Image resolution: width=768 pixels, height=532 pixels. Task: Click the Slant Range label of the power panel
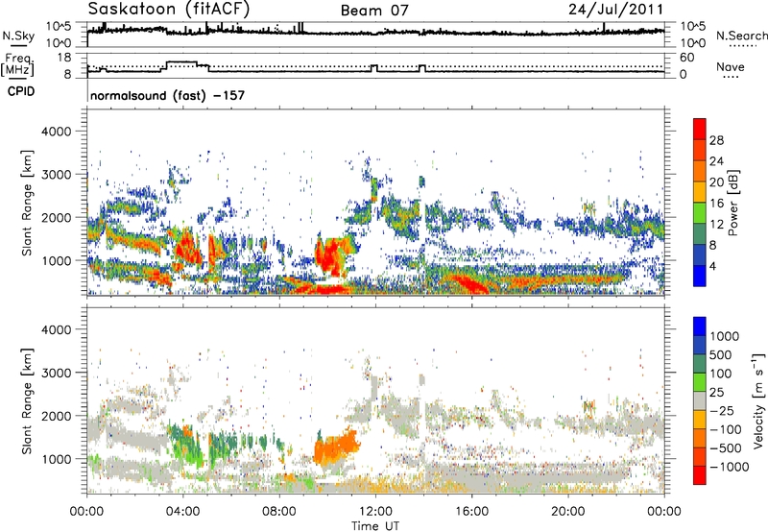click(27, 203)
